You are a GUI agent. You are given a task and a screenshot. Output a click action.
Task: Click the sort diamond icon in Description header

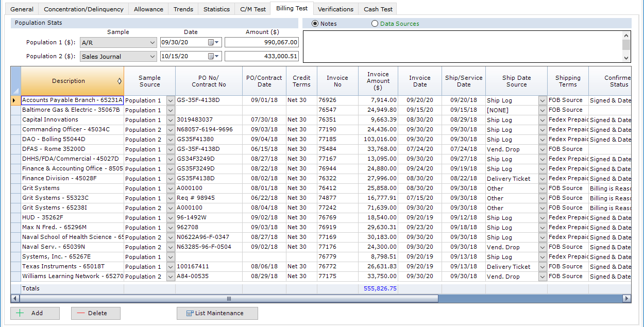pyautogui.click(x=120, y=81)
